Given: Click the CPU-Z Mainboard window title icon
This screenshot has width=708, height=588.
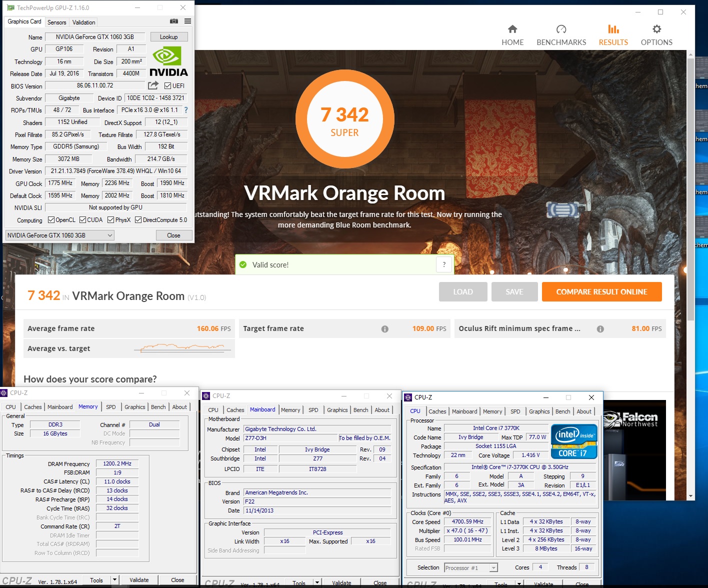Looking at the screenshot, I should [x=206, y=396].
